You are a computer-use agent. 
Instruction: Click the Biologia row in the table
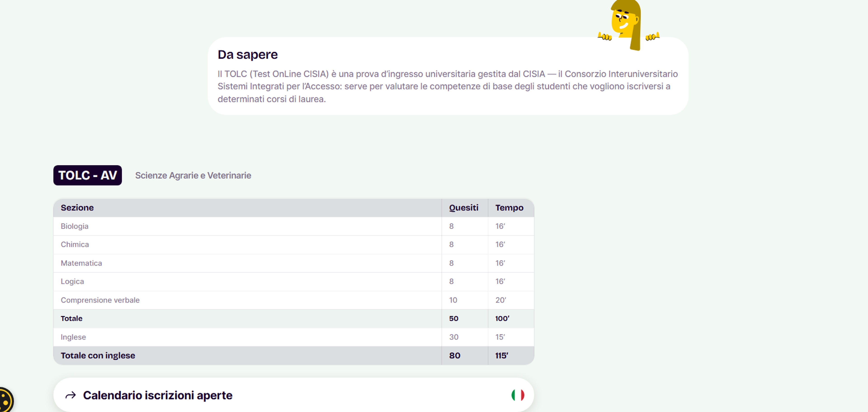[x=294, y=226]
